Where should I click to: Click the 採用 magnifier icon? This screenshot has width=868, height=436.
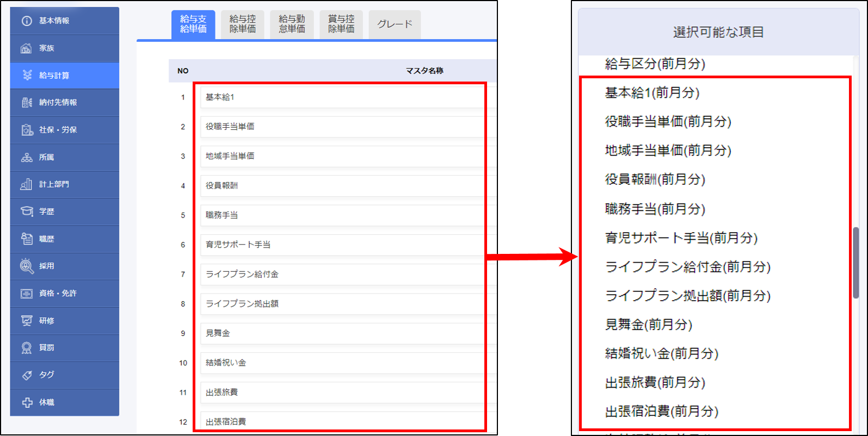point(26,266)
